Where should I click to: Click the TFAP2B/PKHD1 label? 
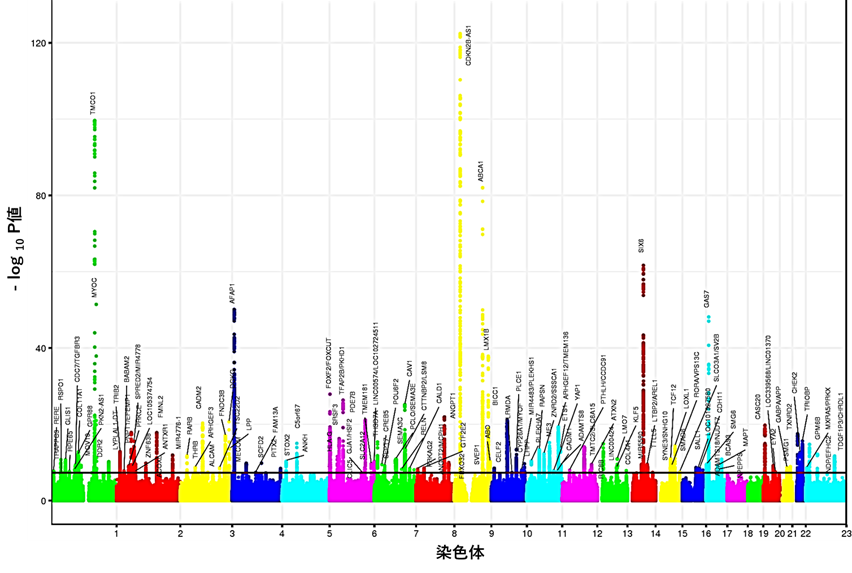[342, 370]
